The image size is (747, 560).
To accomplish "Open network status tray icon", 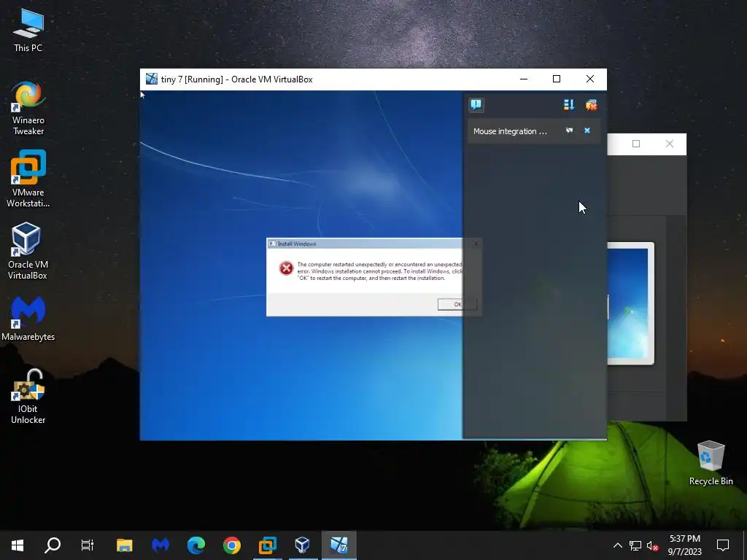I will point(635,545).
